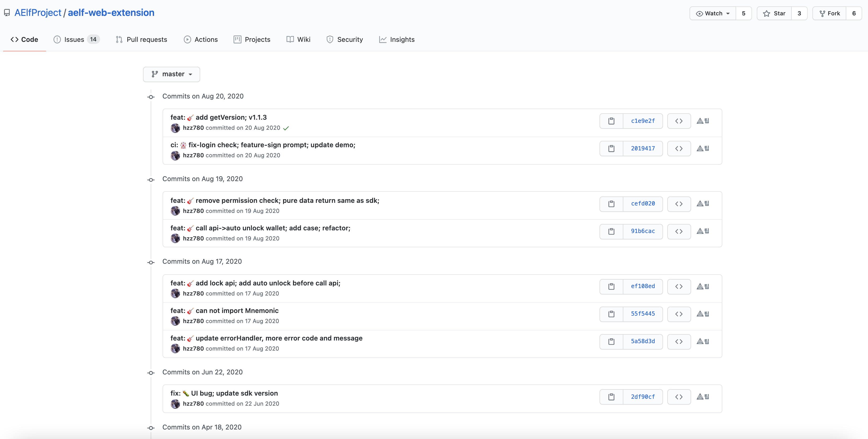Open commit hash cefd020
The width and height of the screenshot is (868, 439).
point(643,204)
